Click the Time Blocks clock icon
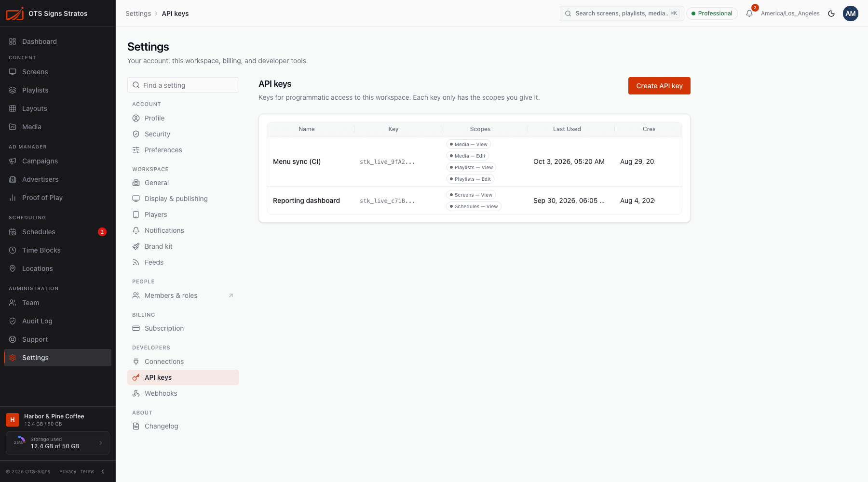Screen dimensions: 868x482 pos(13,250)
